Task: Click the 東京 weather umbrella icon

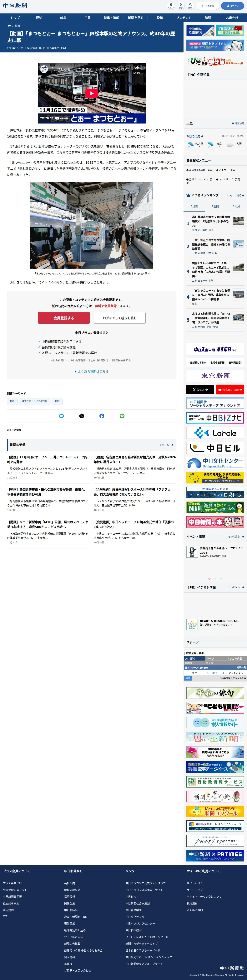Action: point(210,145)
